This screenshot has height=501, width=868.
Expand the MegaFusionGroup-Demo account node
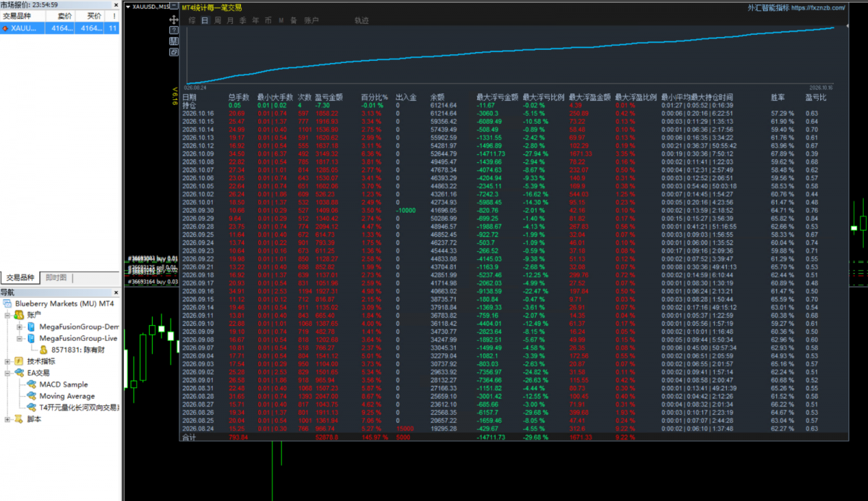point(20,327)
